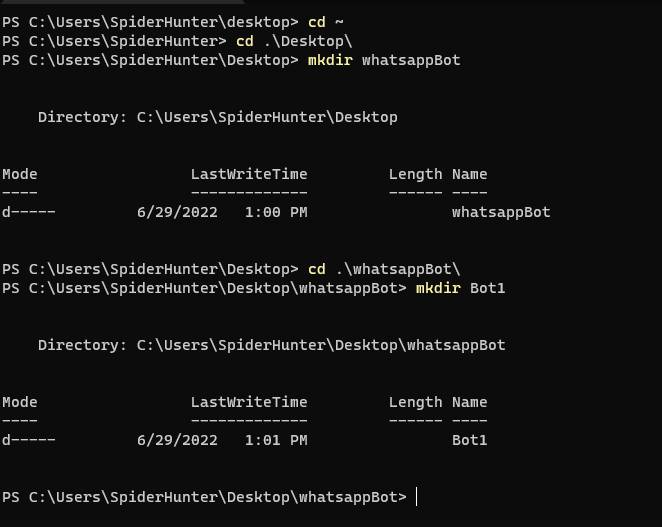Click Name header above Bot1
This screenshot has height=527, width=662.
tap(469, 402)
